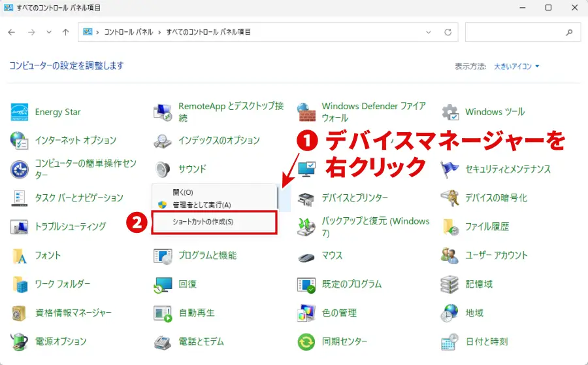This screenshot has height=365, width=588.
Task: Open the RemoteApp とデスクトップ接続 icon
Action: (x=163, y=112)
